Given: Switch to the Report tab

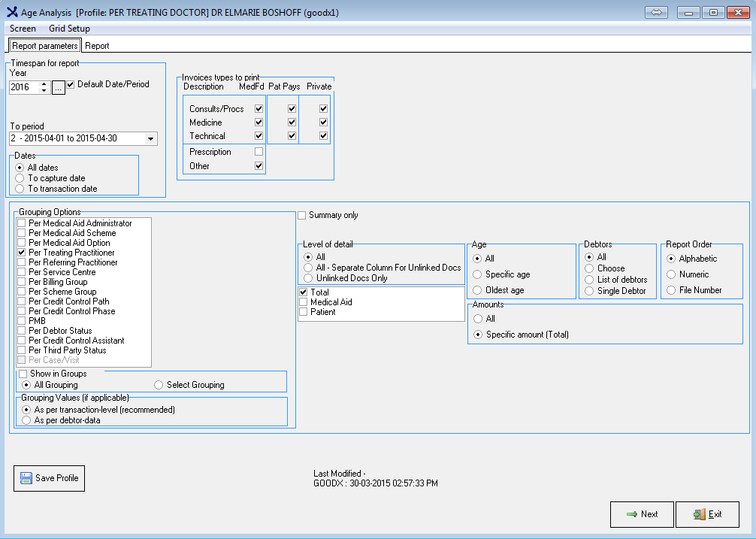Looking at the screenshot, I should (x=97, y=46).
